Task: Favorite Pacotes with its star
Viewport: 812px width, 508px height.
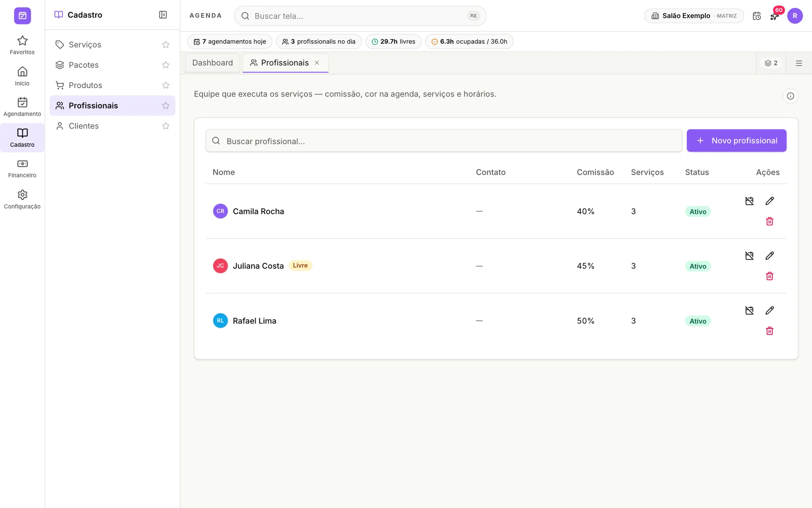Action: pos(166,65)
